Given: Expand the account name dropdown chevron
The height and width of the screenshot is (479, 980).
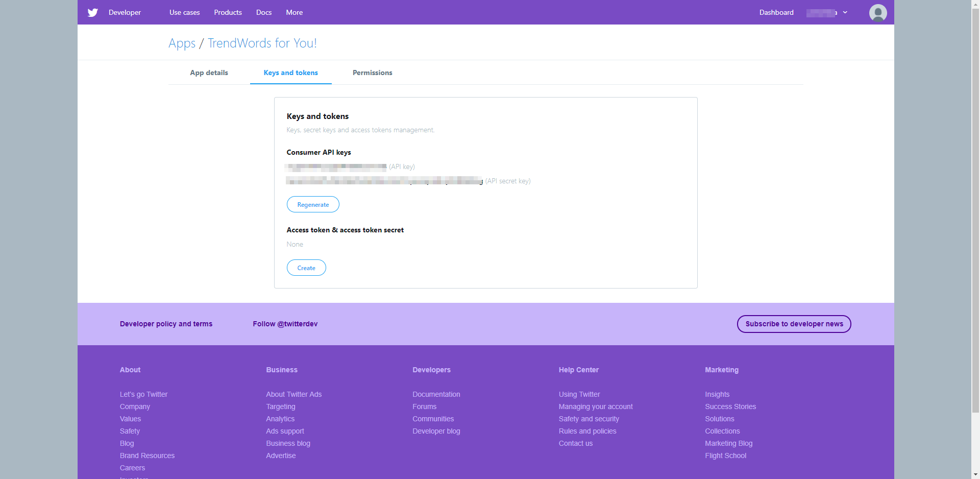Looking at the screenshot, I should pyautogui.click(x=845, y=12).
